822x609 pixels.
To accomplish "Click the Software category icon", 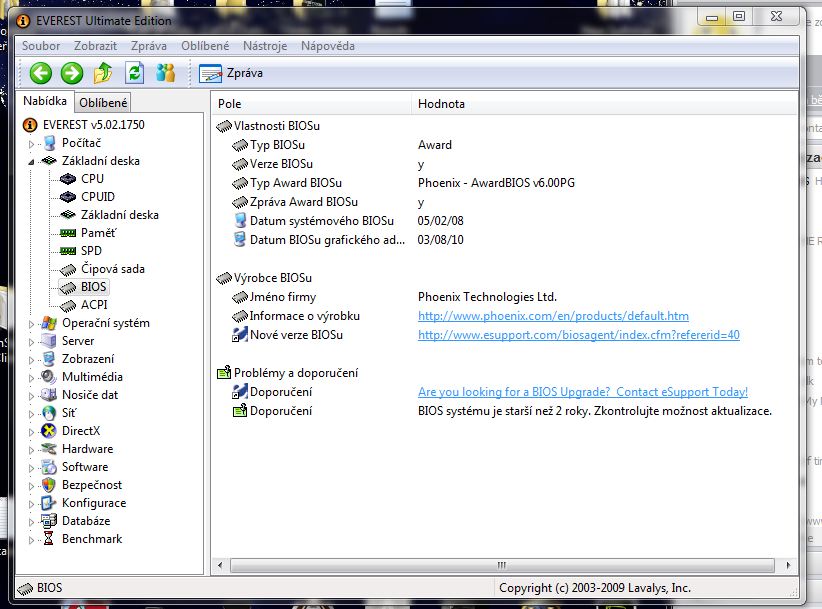I will click(x=49, y=466).
